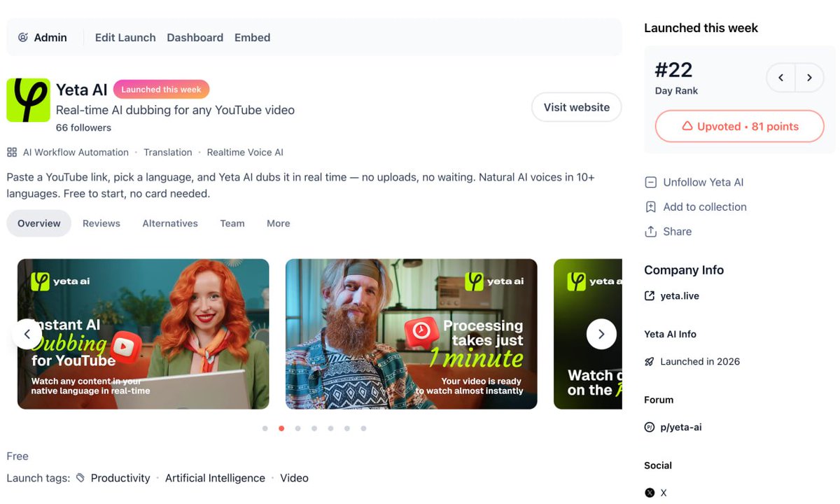Click the Admin label
Screen dimensions: 840x504
(50, 38)
